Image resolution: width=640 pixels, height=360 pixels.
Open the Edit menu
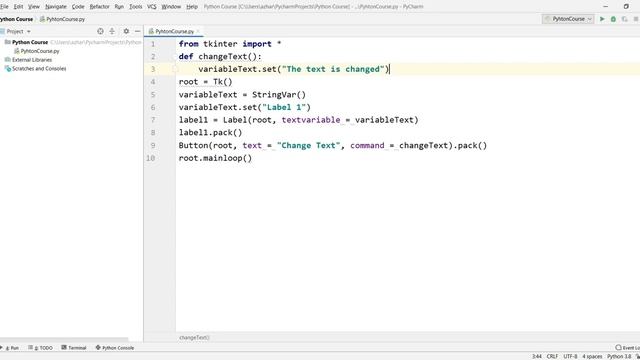click(18, 7)
